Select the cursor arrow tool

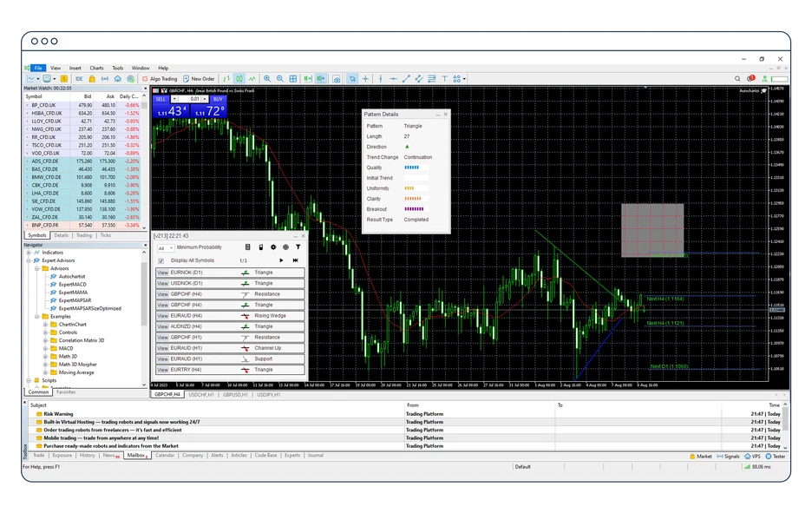(x=353, y=79)
